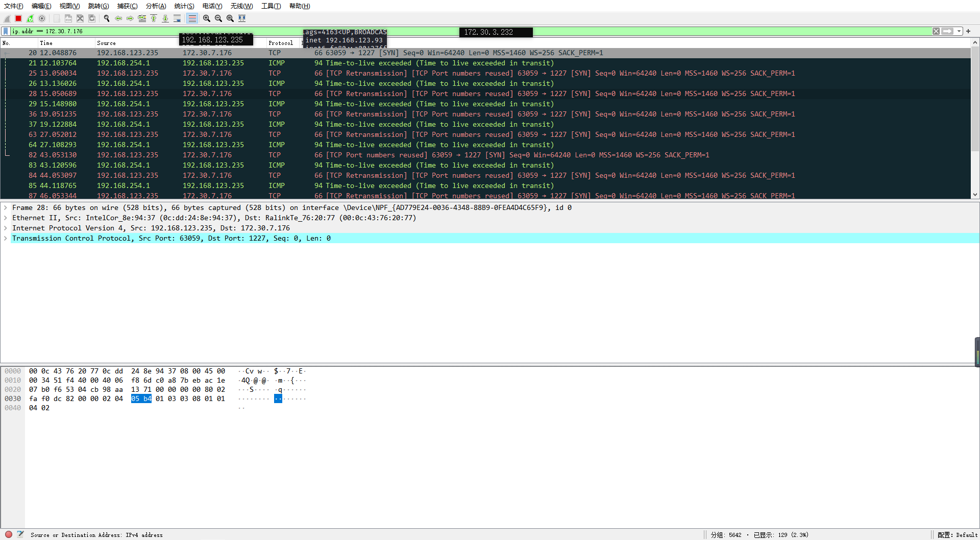Click hex offset row 0010
Image resolution: width=980 pixels, height=540 pixels.
[13, 381]
